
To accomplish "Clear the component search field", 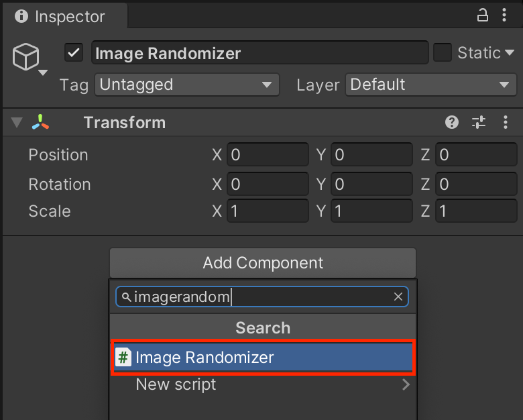I will click(x=398, y=297).
